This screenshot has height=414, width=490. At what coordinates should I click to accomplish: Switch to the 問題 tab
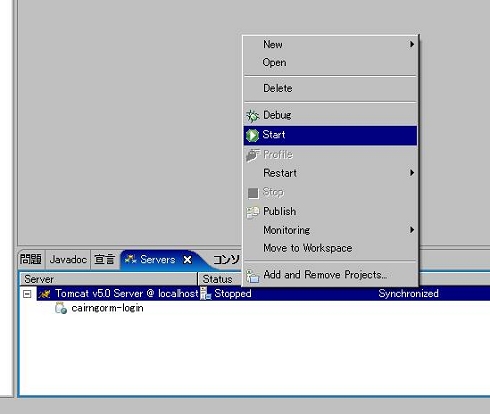(31, 259)
